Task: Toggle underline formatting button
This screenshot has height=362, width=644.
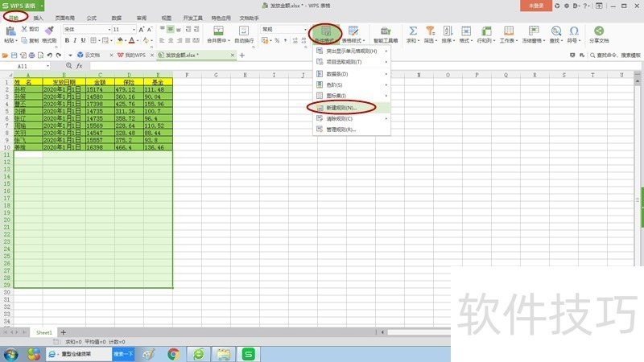Action: 83,40
